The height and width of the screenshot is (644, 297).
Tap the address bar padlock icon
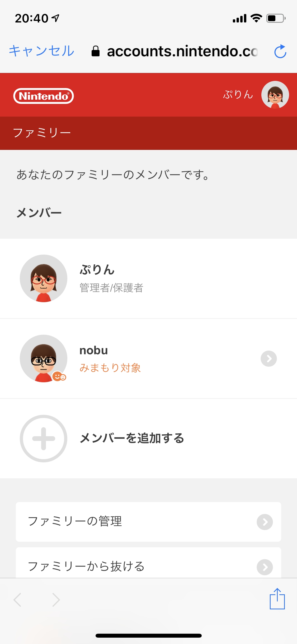96,51
